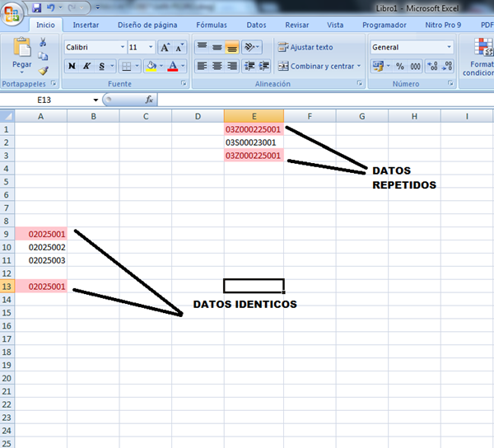Align text to middle of cell
This screenshot has height=448, width=494.
(x=217, y=47)
